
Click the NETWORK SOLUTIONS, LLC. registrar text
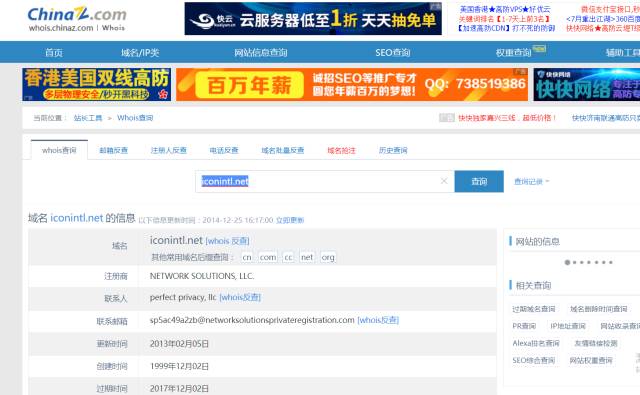click(x=202, y=276)
